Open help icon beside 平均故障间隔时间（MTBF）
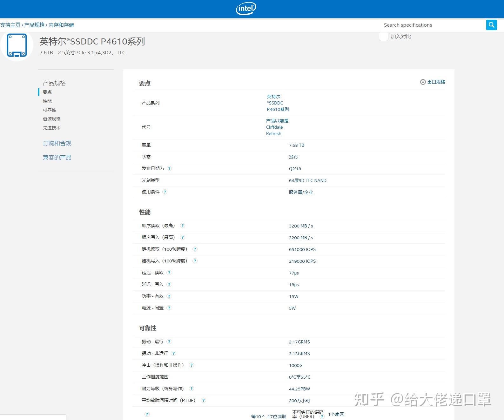Screen dimensions: 504x420 click(x=203, y=400)
